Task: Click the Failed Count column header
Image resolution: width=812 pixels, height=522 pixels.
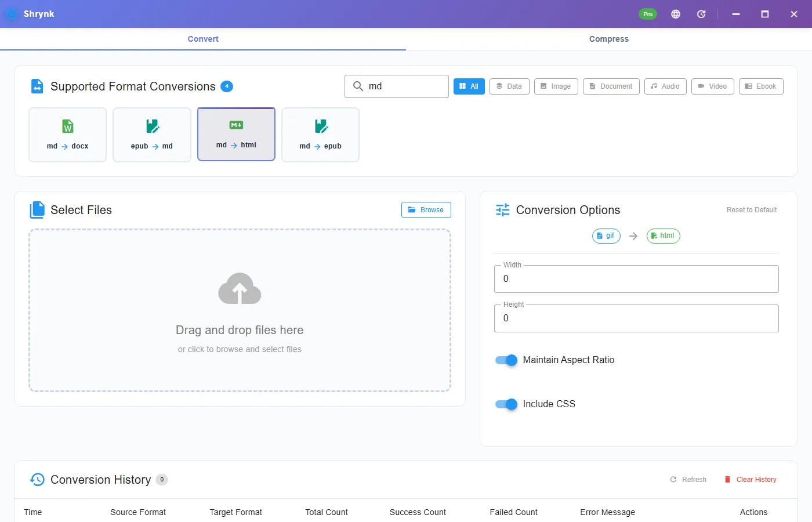Action: (x=513, y=512)
